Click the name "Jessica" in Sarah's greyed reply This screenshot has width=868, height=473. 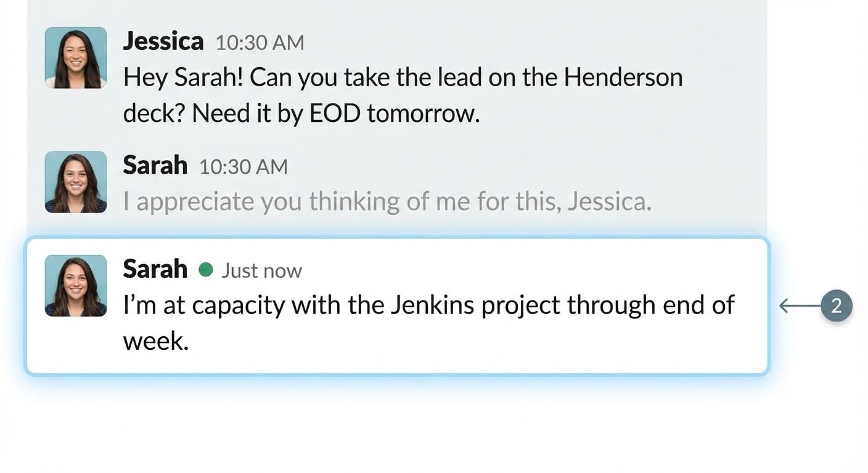point(608,202)
